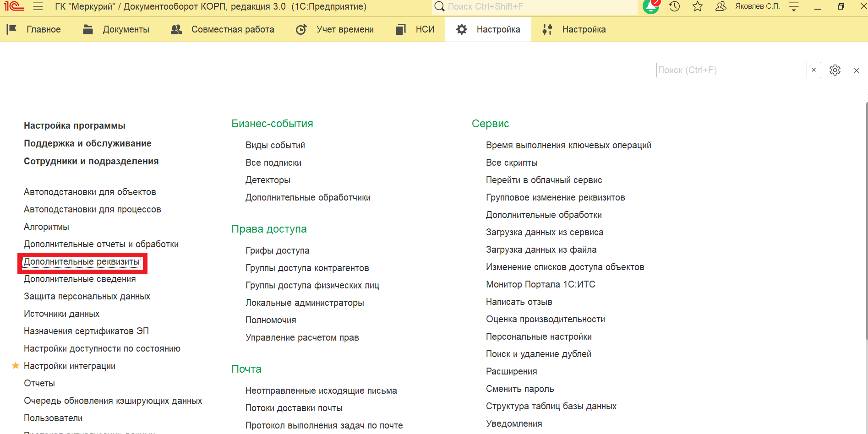
Task: Close the settings panel with the x
Action: click(856, 71)
